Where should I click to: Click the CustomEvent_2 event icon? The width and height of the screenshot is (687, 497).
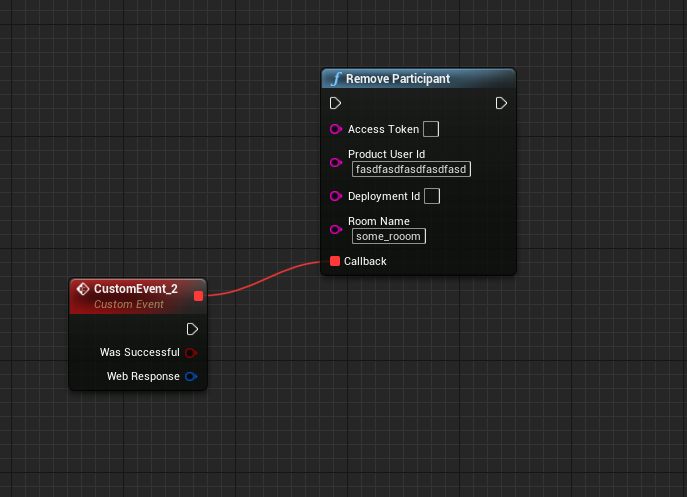[83, 289]
